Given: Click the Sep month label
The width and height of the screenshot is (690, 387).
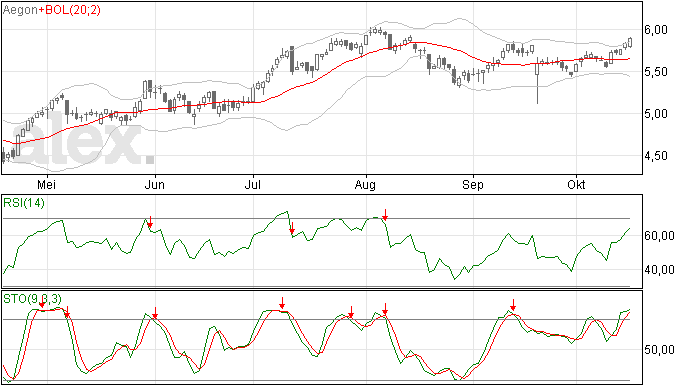Looking at the screenshot, I should click(x=473, y=185).
